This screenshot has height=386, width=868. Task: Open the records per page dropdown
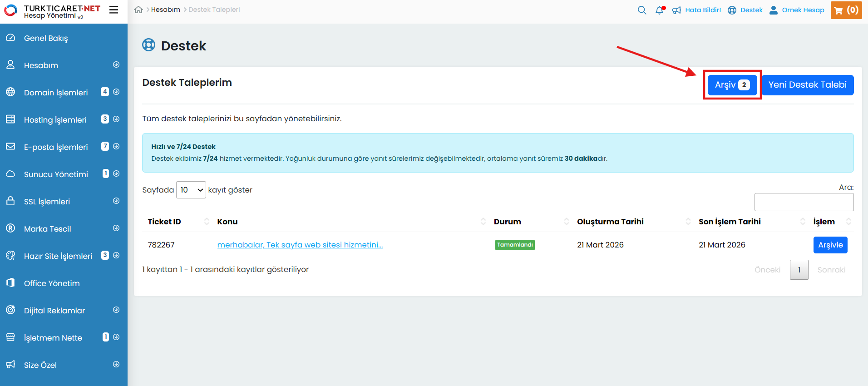[191, 190]
